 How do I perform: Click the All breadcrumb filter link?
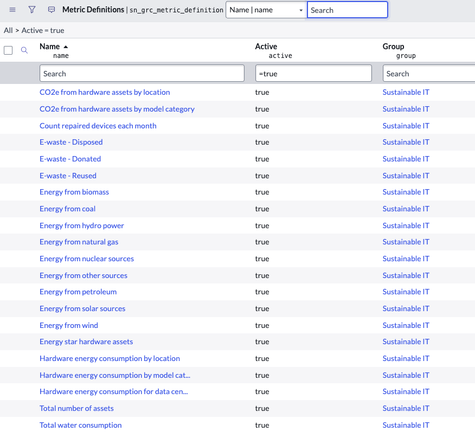click(x=8, y=30)
